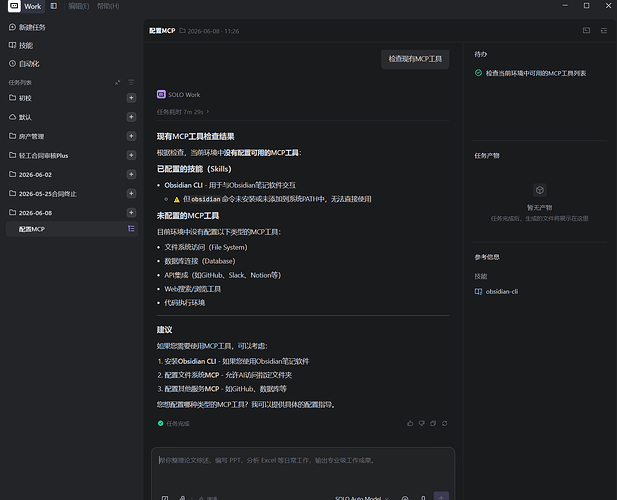Click the 任务产物 section heading

487,156
